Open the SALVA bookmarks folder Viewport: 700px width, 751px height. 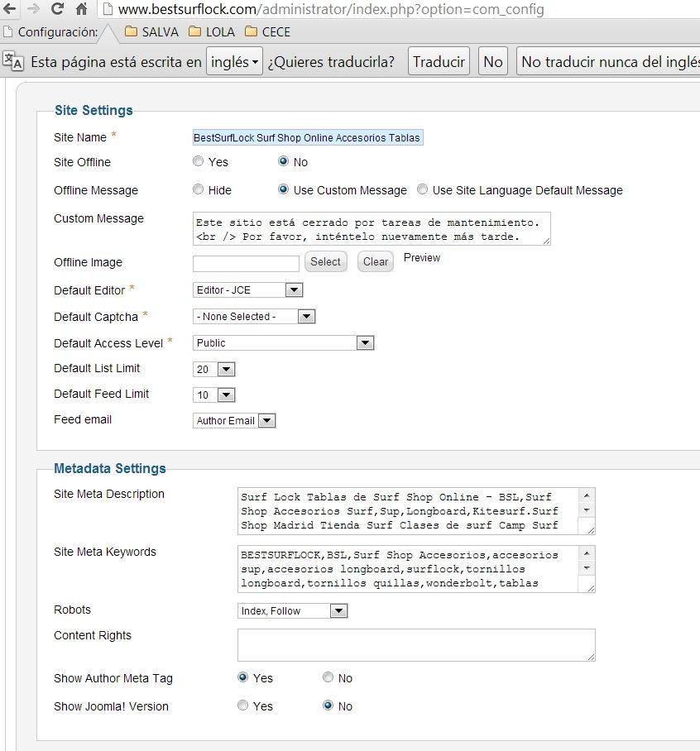pyautogui.click(x=151, y=31)
